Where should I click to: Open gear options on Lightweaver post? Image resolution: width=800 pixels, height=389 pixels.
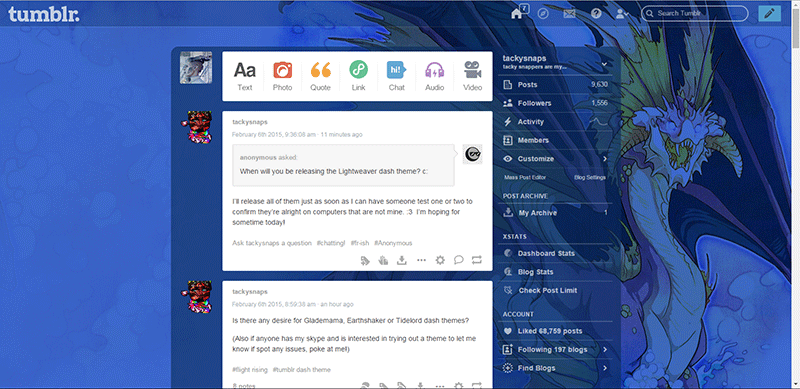pos(440,260)
